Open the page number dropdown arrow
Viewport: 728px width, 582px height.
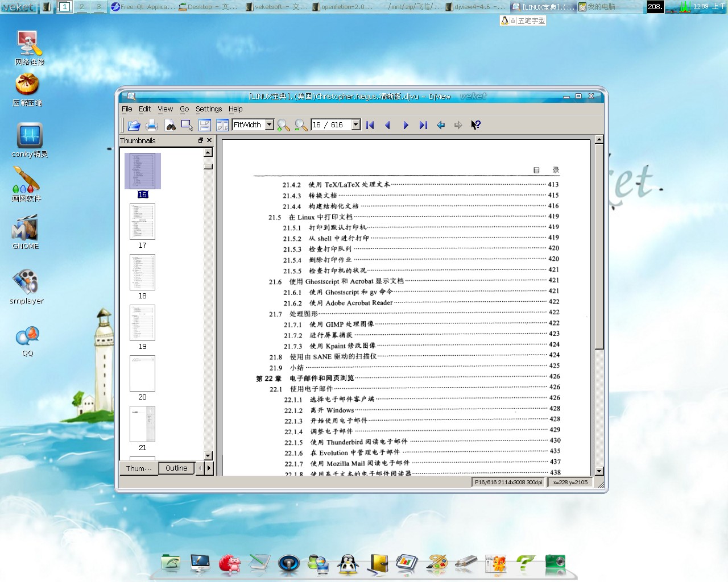tap(356, 124)
